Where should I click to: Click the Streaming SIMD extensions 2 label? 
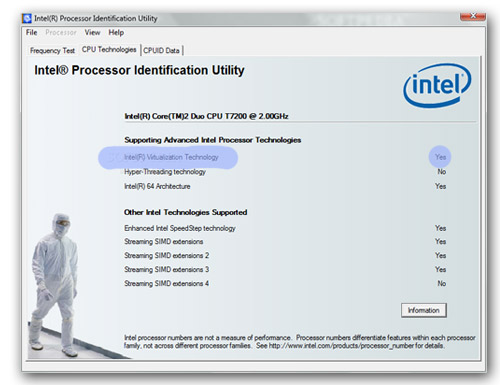166,256
